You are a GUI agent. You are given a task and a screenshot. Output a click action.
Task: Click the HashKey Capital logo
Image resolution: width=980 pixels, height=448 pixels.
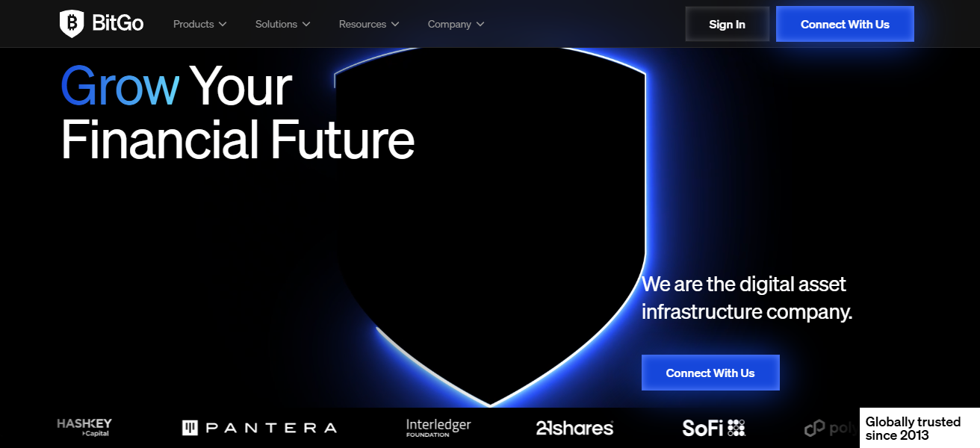(84, 426)
